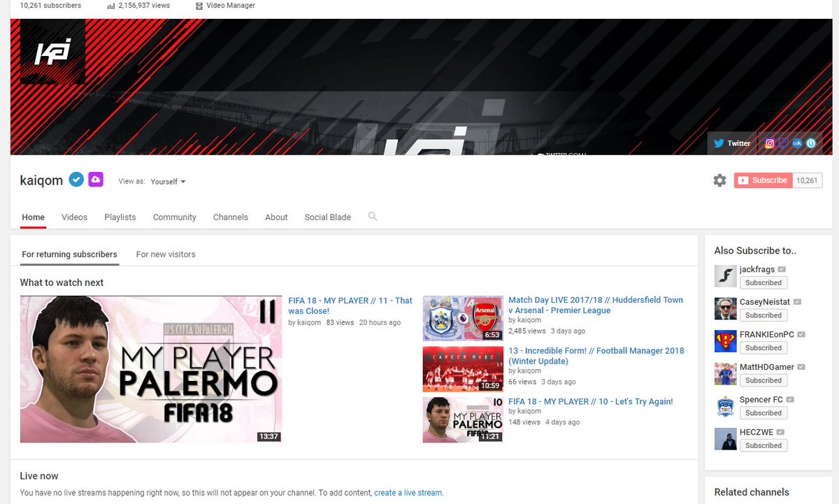The image size is (839, 504).
Task: Click the blue 'cdk' icon on banner
Action: coord(797,143)
